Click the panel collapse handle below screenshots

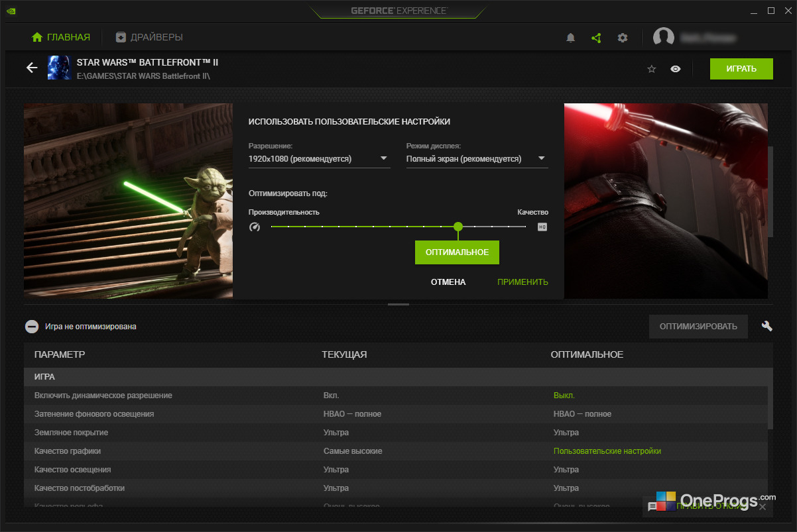pos(398,304)
